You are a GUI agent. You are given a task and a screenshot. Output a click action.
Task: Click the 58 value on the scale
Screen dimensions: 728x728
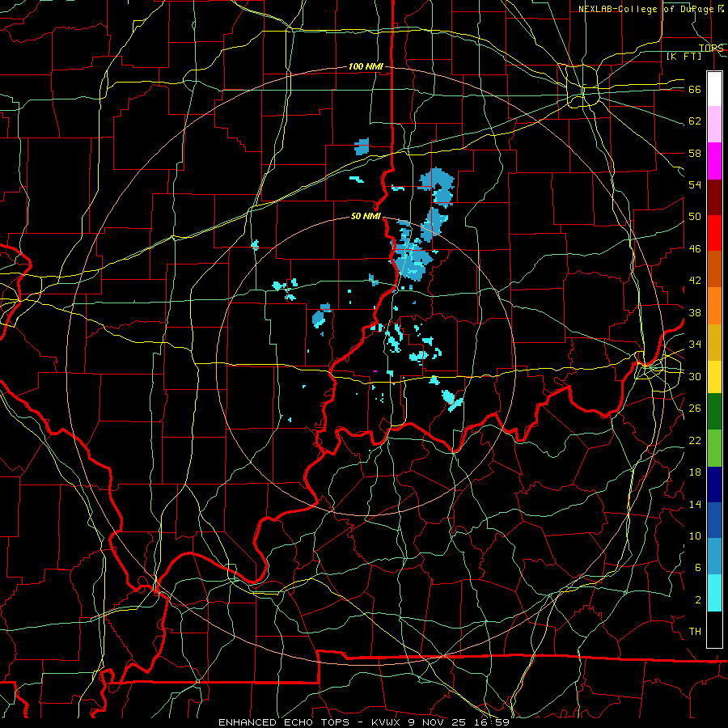tap(695, 153)
